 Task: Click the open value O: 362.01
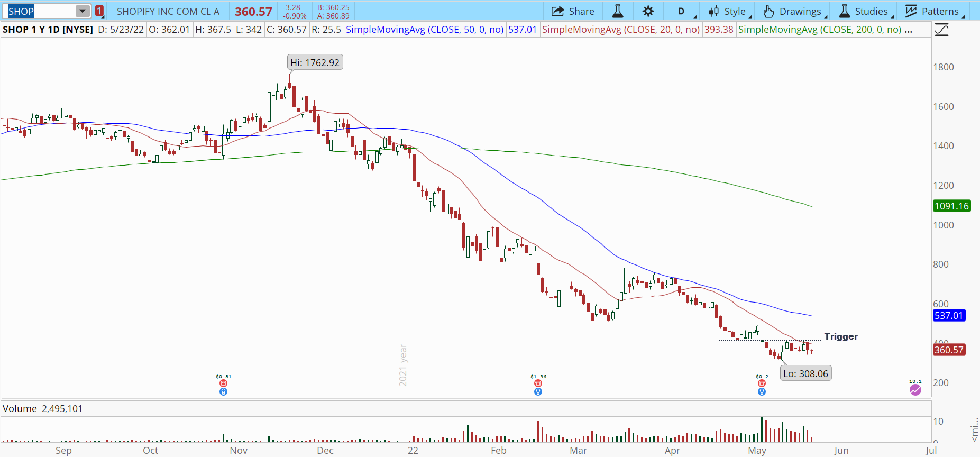click(169, 30)
